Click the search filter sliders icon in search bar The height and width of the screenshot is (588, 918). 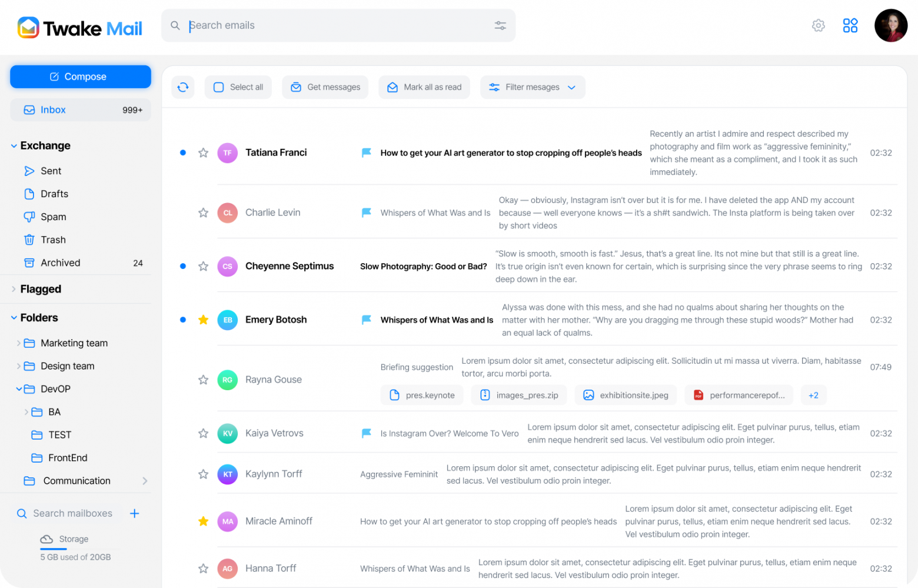(x=500, y=25)
